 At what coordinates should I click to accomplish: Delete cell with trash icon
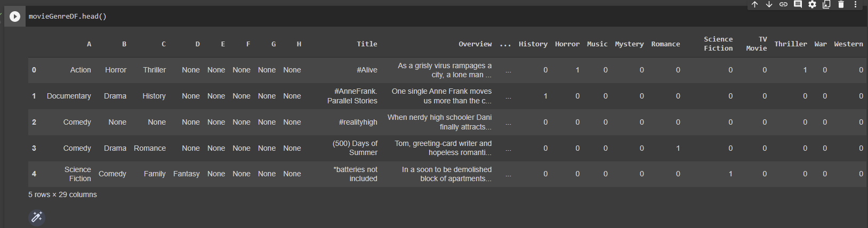click(x=841, y=4)
